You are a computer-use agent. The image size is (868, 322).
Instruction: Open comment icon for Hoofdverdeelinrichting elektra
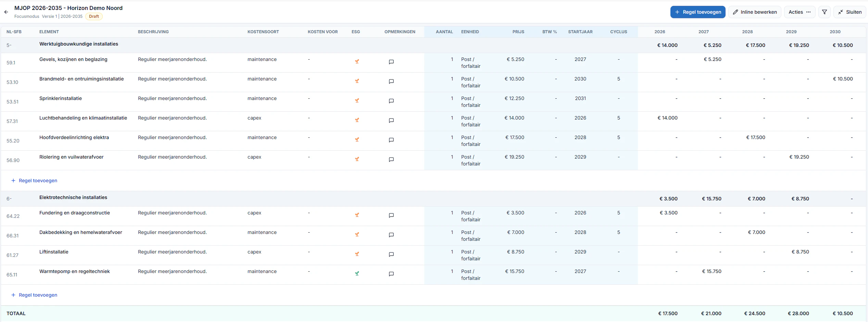391,140
